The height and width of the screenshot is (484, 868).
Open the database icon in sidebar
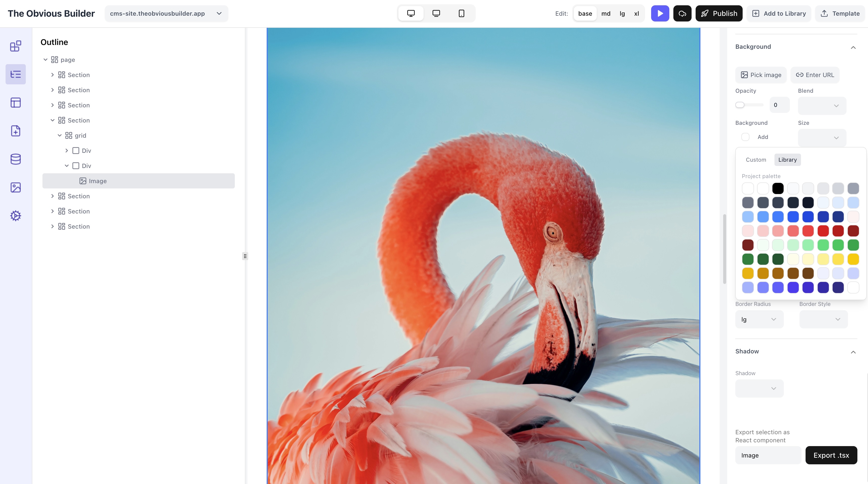pyautogui.click(x=15, y=159)
